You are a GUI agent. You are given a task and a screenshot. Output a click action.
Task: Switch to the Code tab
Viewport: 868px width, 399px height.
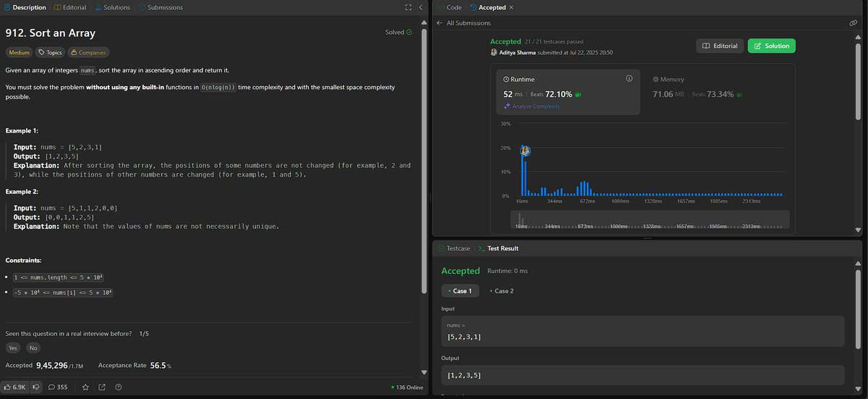(x=449, y=7)
